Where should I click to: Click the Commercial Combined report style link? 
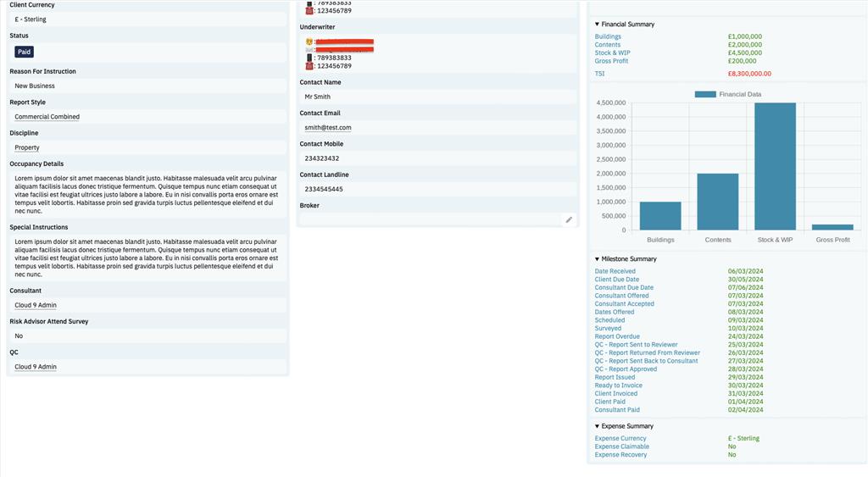[x=47, y=117]
